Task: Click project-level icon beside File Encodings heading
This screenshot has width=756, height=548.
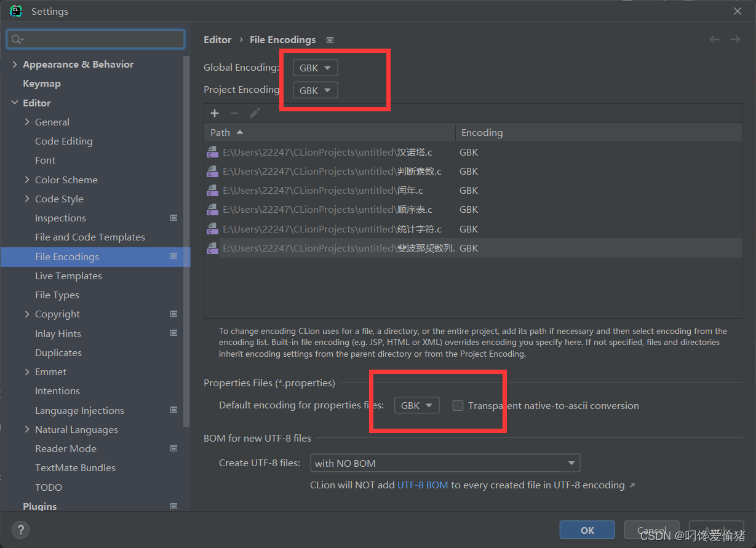Action: (x=330, y=40)
